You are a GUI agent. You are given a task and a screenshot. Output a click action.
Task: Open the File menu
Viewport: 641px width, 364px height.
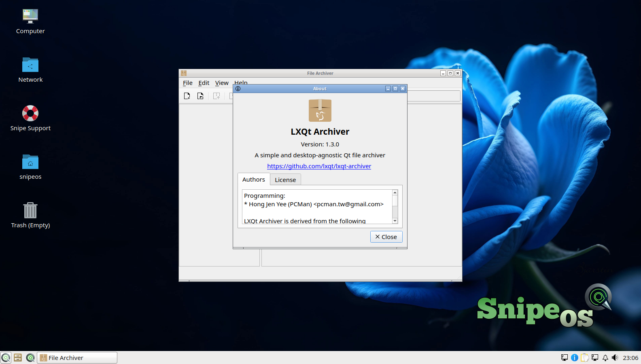(x=188, y=83)
